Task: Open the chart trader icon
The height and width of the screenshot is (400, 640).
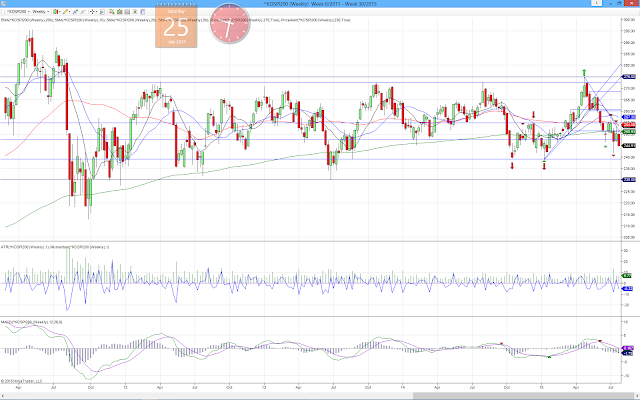Action: tap(111, 12)
